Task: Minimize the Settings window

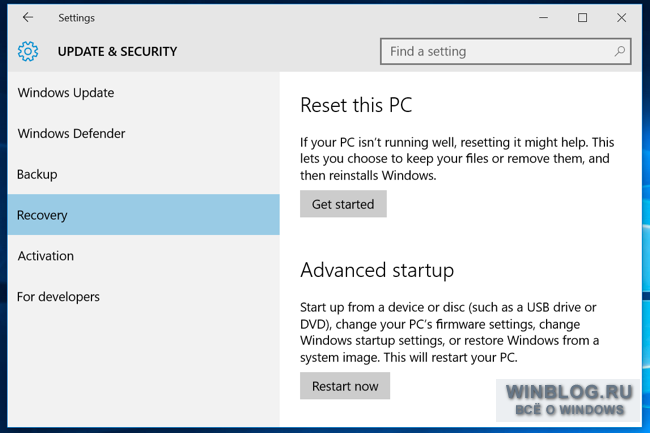Action: pos(543,17)
